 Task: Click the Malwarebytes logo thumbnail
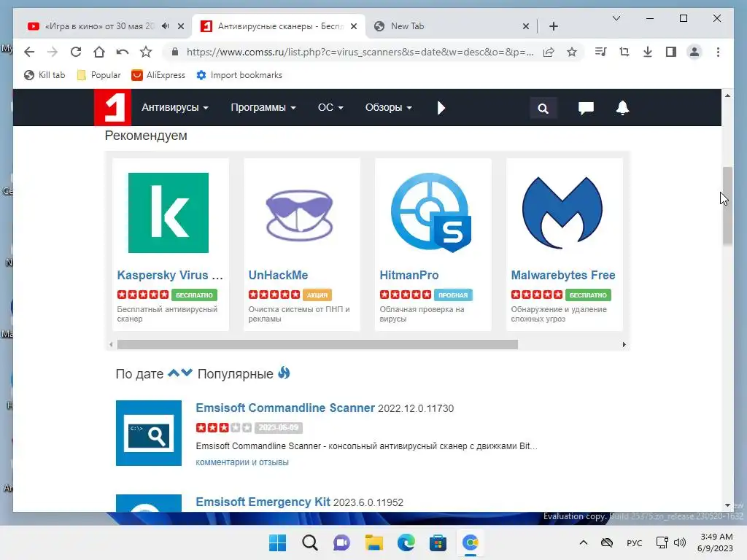click(562, 213)
